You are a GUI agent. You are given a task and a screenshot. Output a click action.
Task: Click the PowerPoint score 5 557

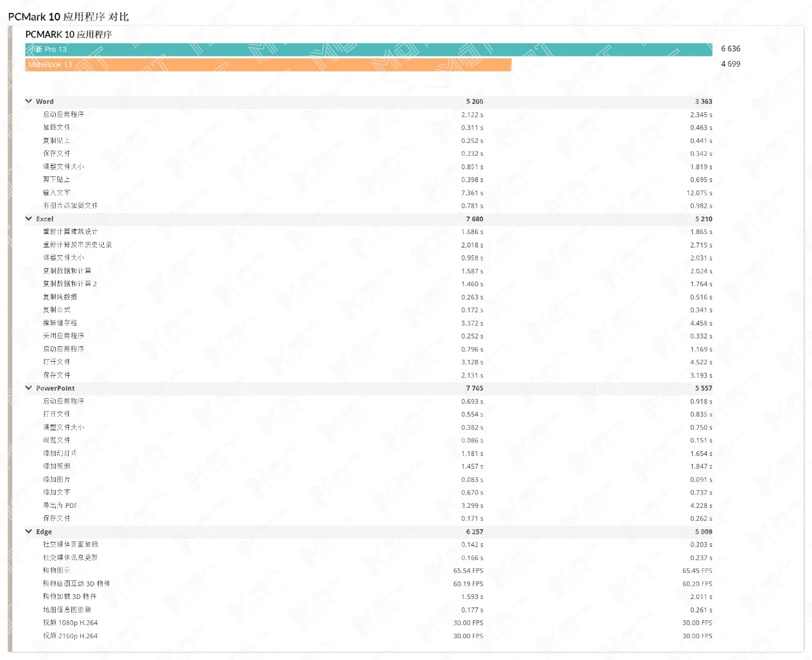coord(704,388)
